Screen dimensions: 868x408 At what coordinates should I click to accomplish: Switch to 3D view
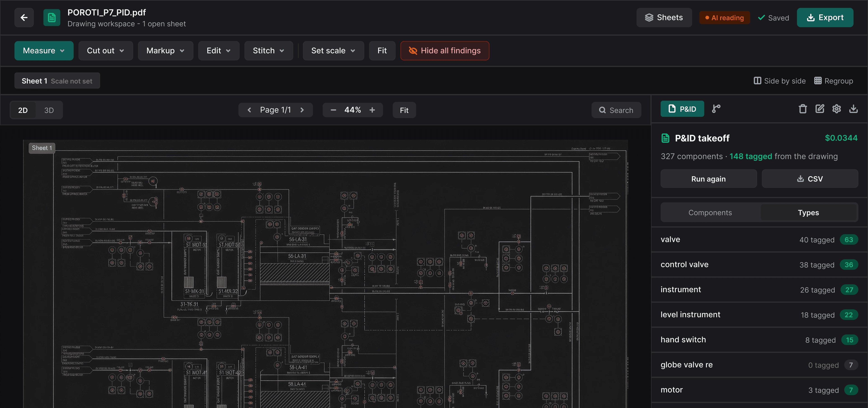tap(49, 110)
